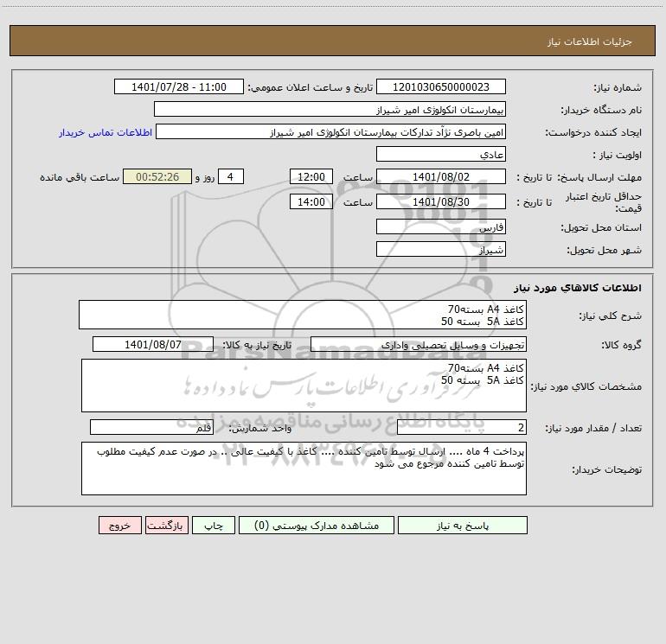Click announcement date field 1401/07/28 - 11:00
This screenshot has width=666, height=644.
click(179, 86)
